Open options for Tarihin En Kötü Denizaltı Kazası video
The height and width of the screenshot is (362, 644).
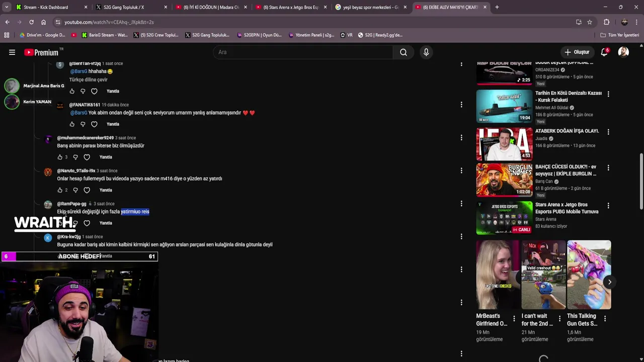point(608,94)
